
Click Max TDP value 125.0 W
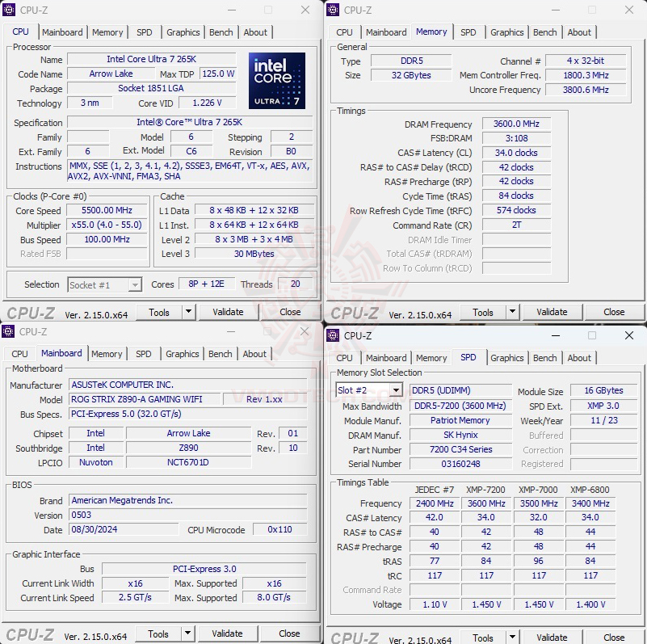[218, 74]
